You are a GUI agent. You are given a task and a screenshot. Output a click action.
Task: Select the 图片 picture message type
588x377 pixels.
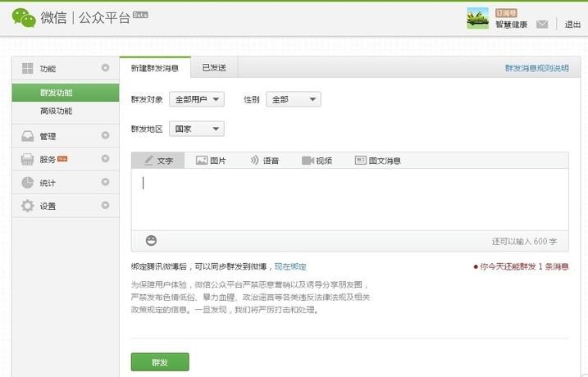[x=211, y=161]
